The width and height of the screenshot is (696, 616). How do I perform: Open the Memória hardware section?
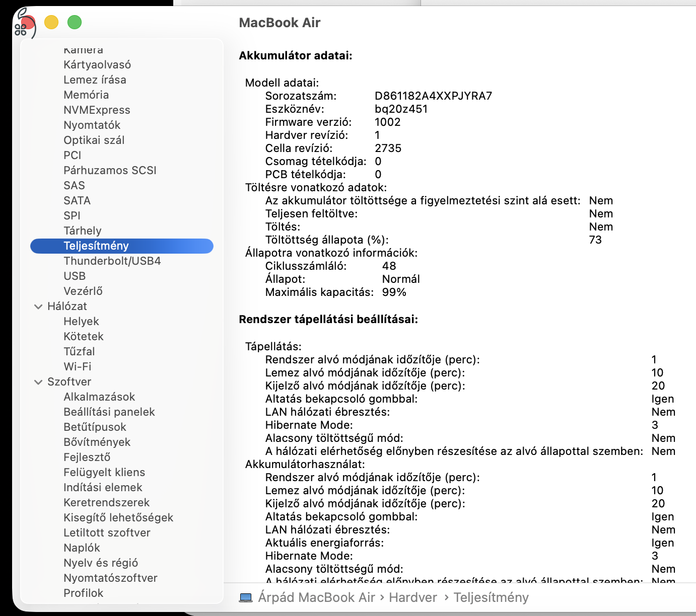tap(87, 95)
